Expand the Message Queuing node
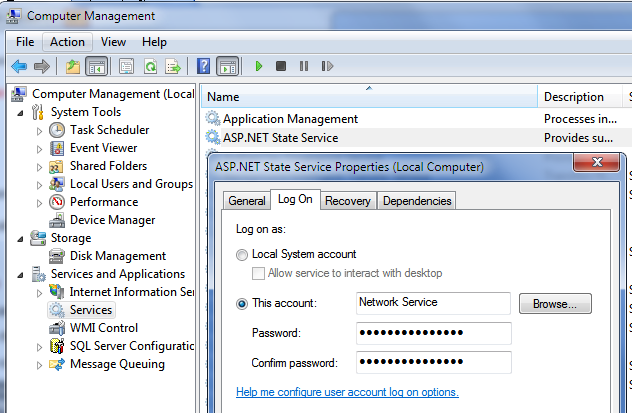The height and width of the screenshot is (413, 632). [x=39, y=365]
